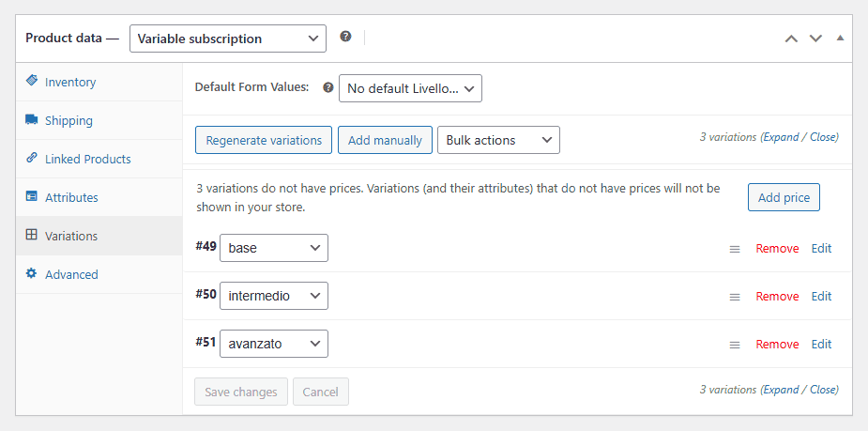Image resolution: width=868 pixels, height=431 pixels.
Task: Open the Attributes tab
Action: [99, 197]
